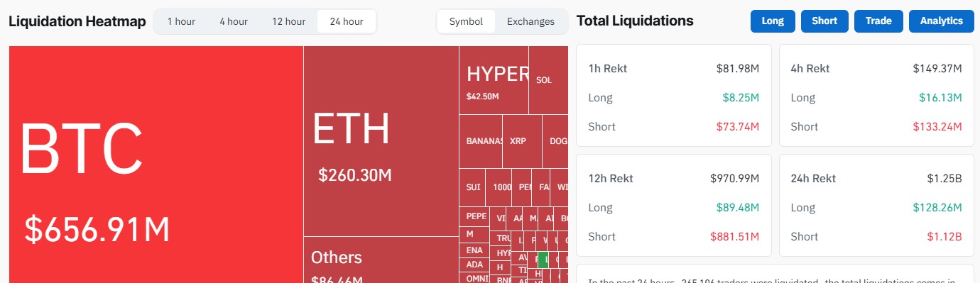Select the 24 hour timeframe tab
The width and height of the screenshot is (980, 283).
tap(347, 21)
